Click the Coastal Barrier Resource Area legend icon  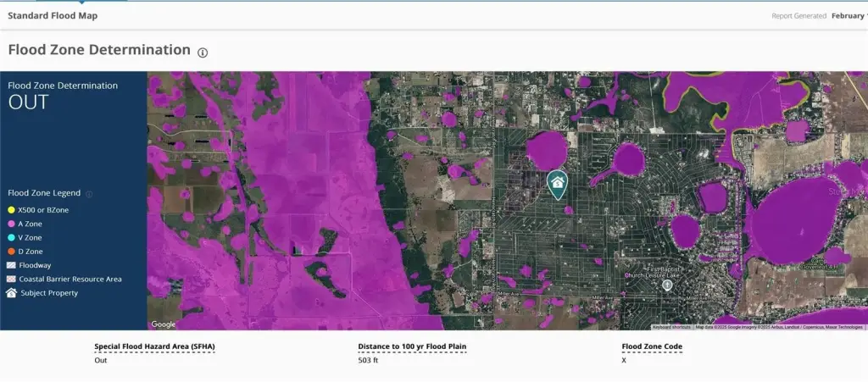click(x=11, y=279)
